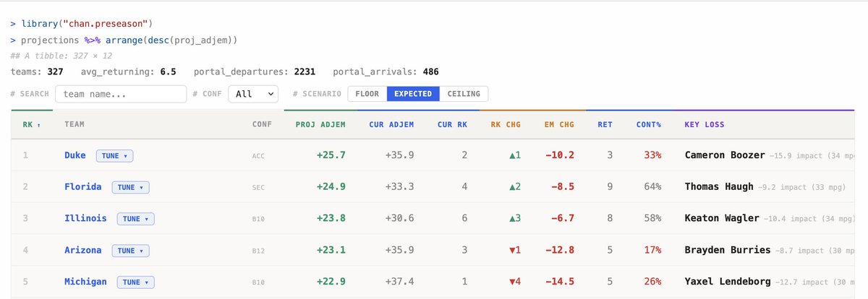The image size is (868, 299).
Task: Click Arizona's CONT% value 17%
Action: [653, 250]
